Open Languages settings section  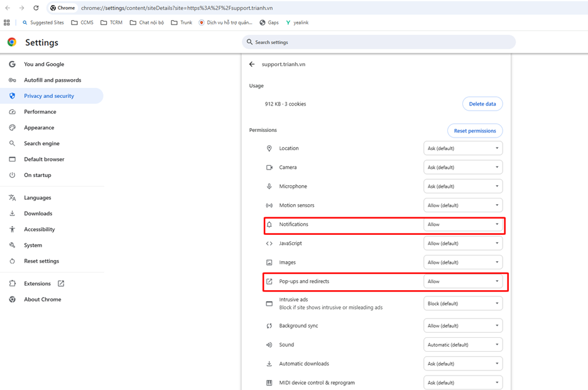52,198
